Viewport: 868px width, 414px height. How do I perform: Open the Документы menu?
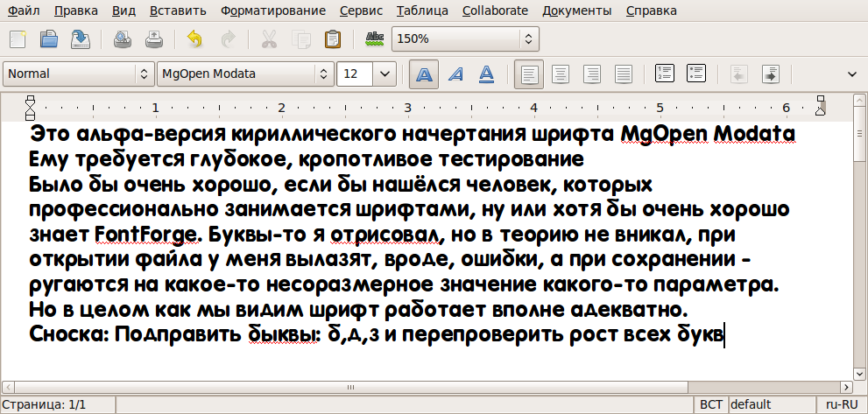[x=577, y=11]
